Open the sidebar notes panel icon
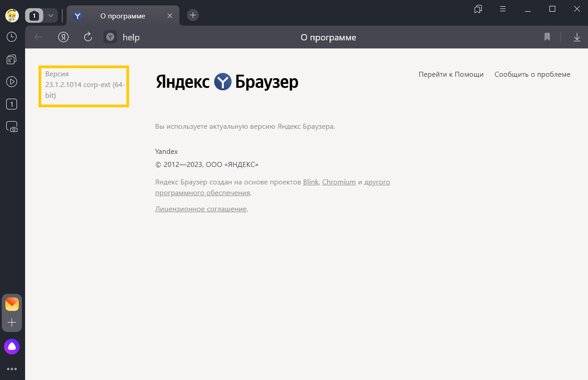The height and width of the screenshot is (380, 588). point(12,59)
